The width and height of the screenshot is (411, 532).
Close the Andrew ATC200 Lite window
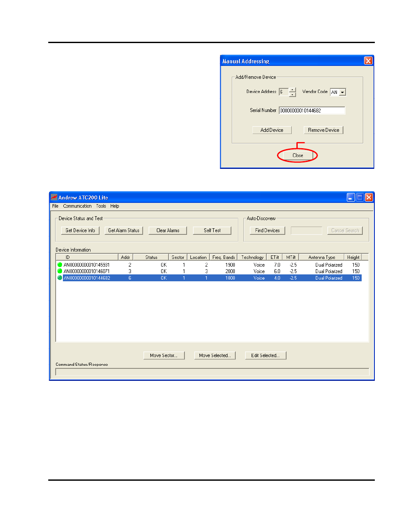pos(369,197)
